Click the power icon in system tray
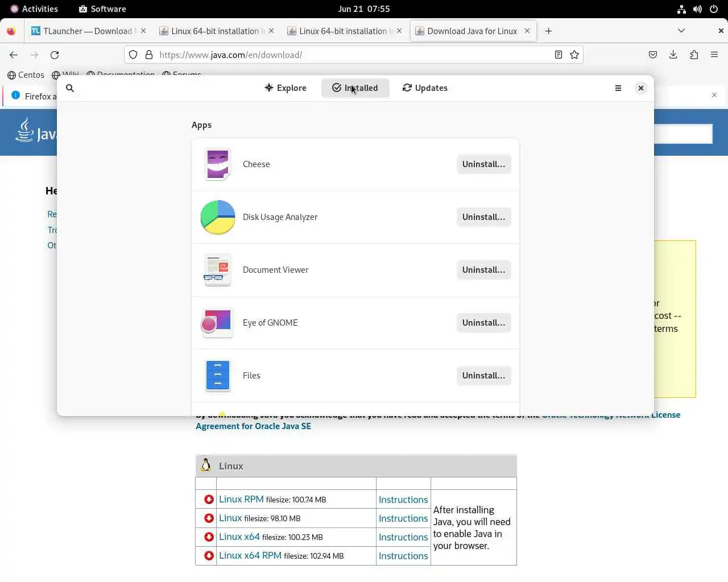The image size is (728, 582). tap(714, 9)
